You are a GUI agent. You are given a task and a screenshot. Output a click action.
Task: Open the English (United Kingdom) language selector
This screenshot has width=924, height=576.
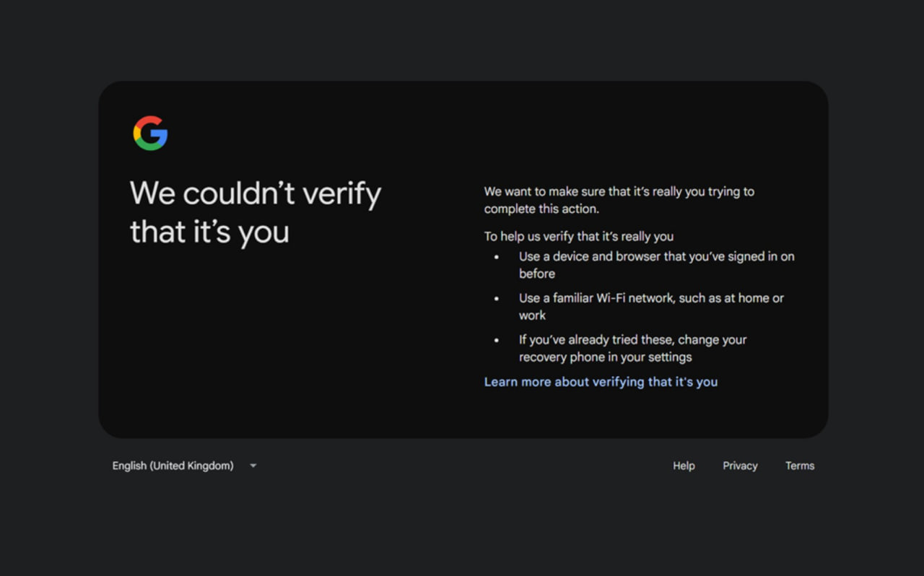point(173,466)
